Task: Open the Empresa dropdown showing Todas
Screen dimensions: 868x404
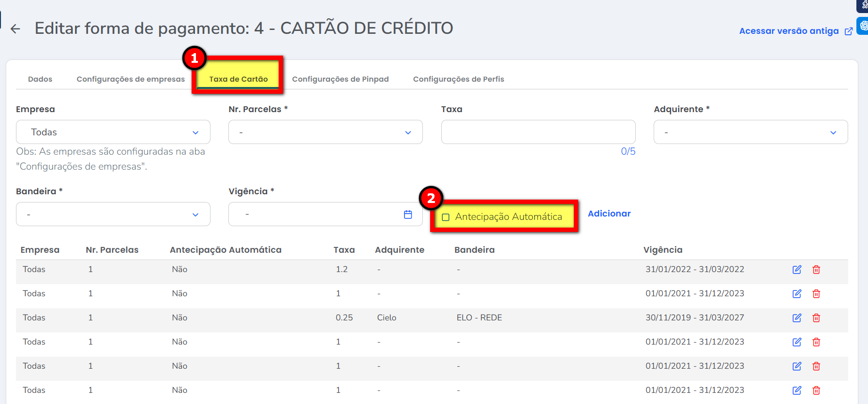Action: coord(113,132)
